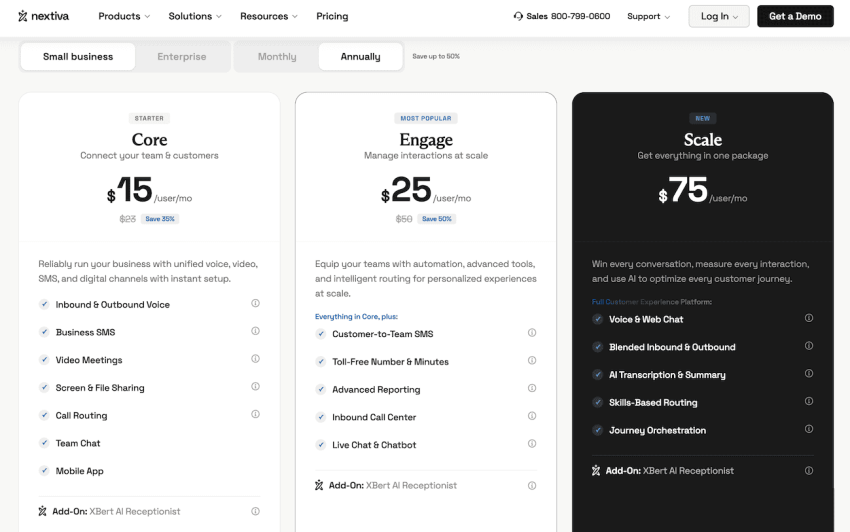Viewport: 850px width, 532px height.
Task: Show info for Inbound & Outbound Voice
Action: (x=255, y=303)
